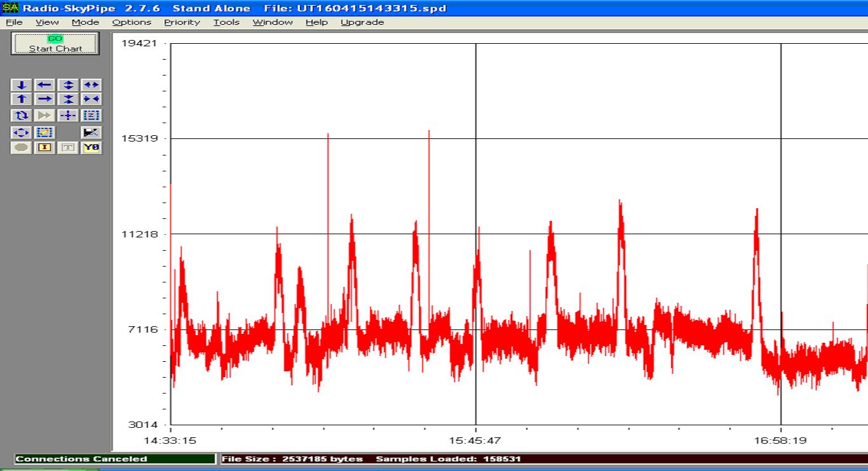Click the File Size 2537185 bytes status text
The image size is (868, 471).
tap(293, 459)
